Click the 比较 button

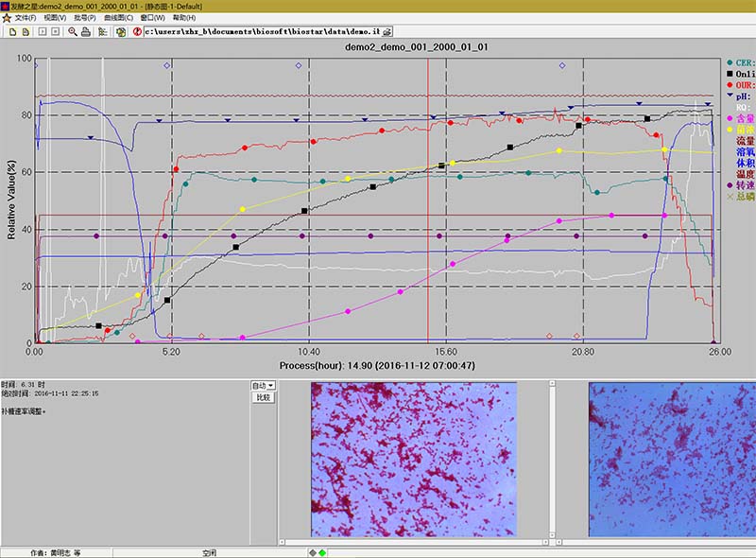click(263, 398)
